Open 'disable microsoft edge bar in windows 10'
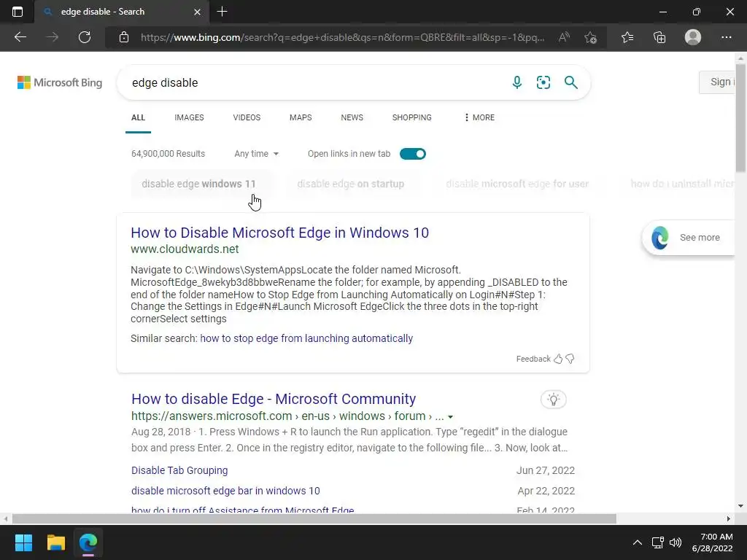This screenshot has width=747, height=560. click(x=226, y=491)
